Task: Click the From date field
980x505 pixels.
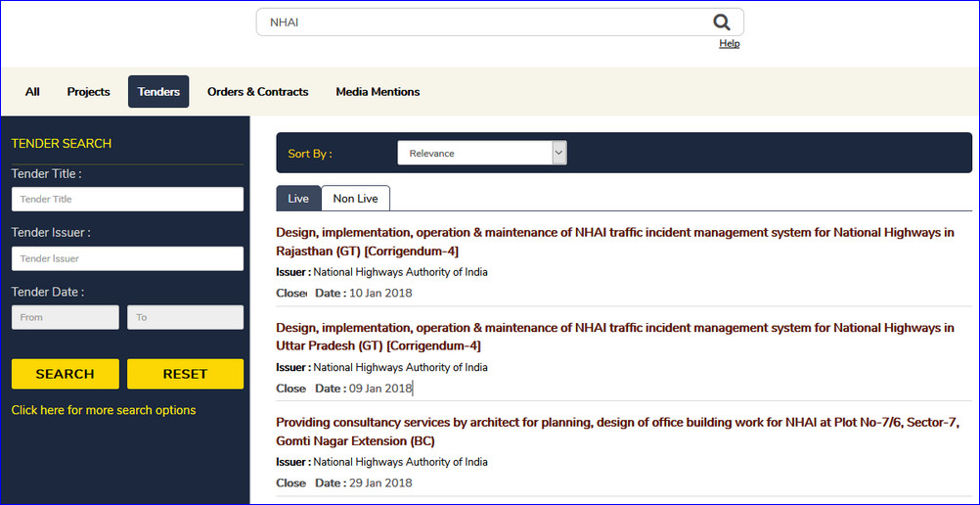Action: click(65, 318)
